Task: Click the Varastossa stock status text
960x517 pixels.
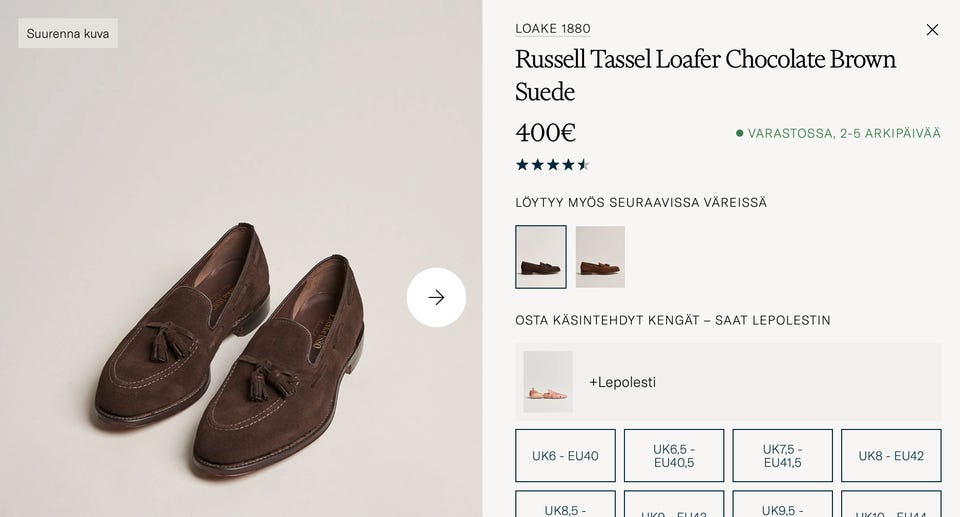Action: tap(844, 133)
